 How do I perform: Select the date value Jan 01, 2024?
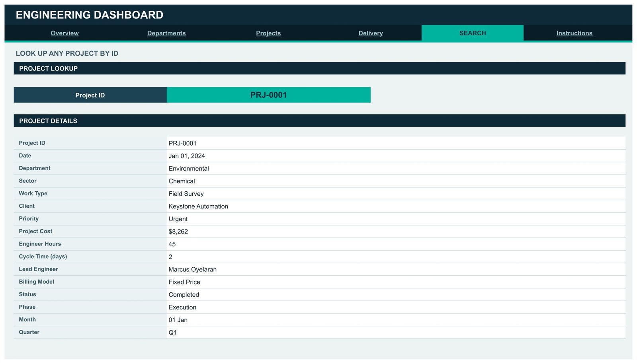[187, 156]
